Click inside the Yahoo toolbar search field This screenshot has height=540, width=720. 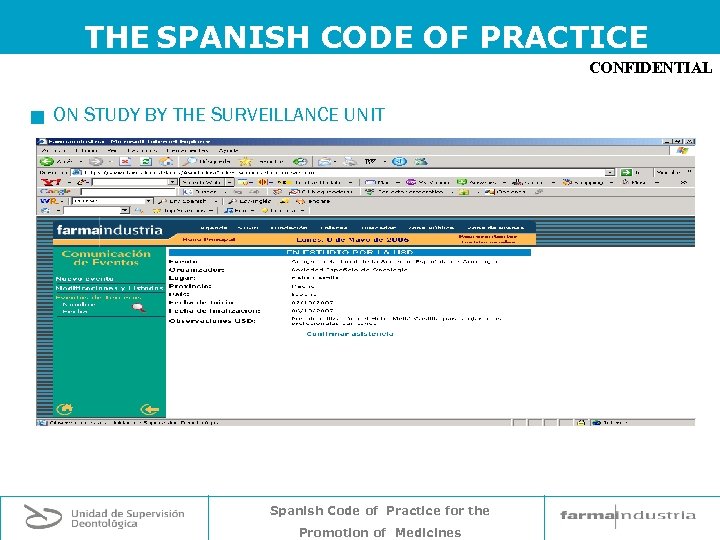[130, 182]
